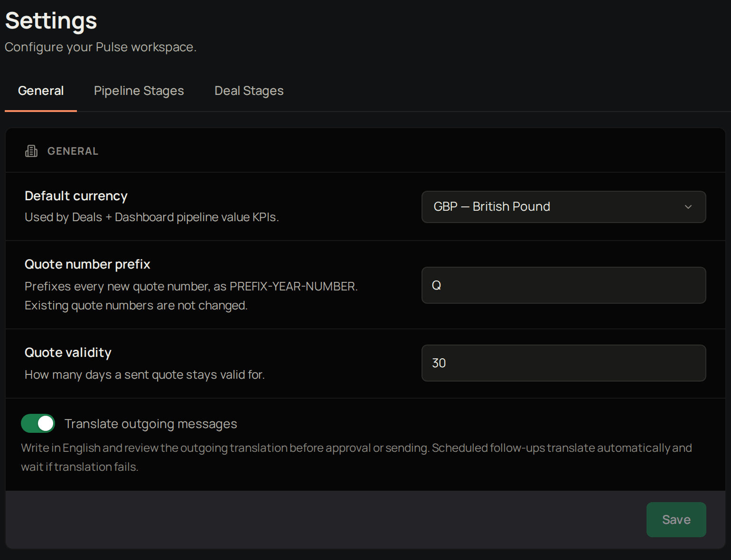Viewport: 731px width, 560px height.
Task: Click the 'Quote validity' label
Action: [68, 353]
